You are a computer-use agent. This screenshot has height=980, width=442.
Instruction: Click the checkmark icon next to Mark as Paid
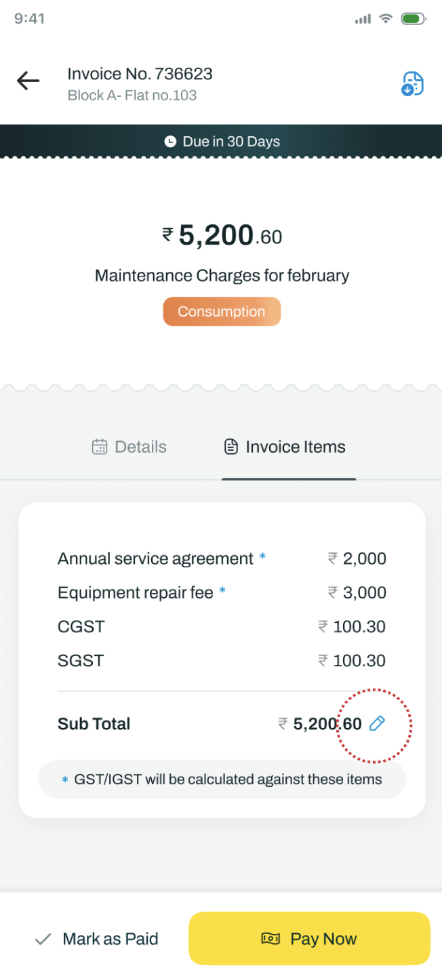(x=43, y=939)
